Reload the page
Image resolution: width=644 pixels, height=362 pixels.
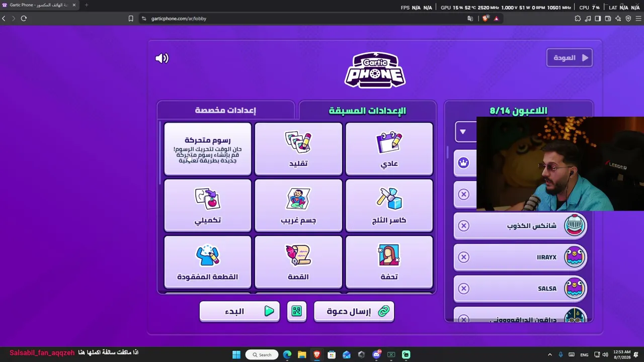click(x=24, y=19)
